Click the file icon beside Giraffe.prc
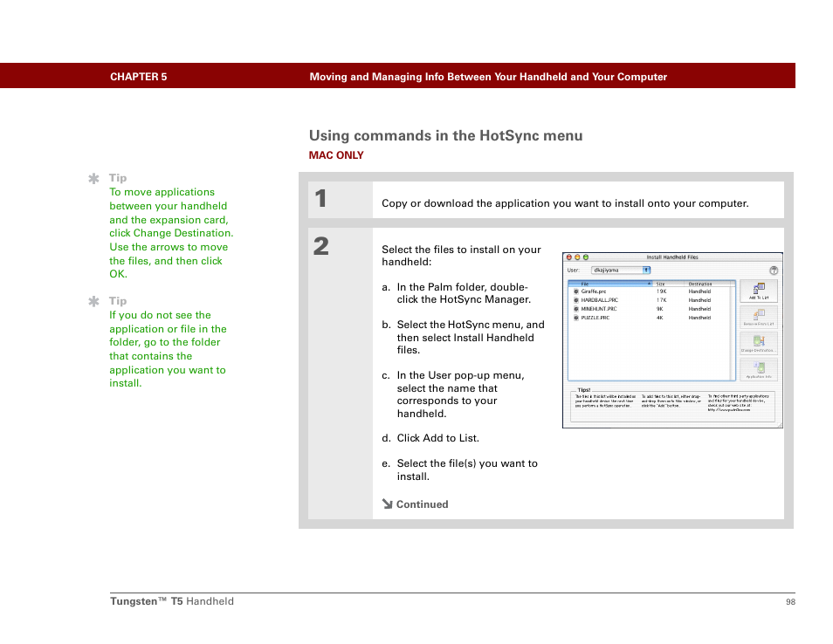Viewport: 833px width, 644px height. [x=576, y=291]
